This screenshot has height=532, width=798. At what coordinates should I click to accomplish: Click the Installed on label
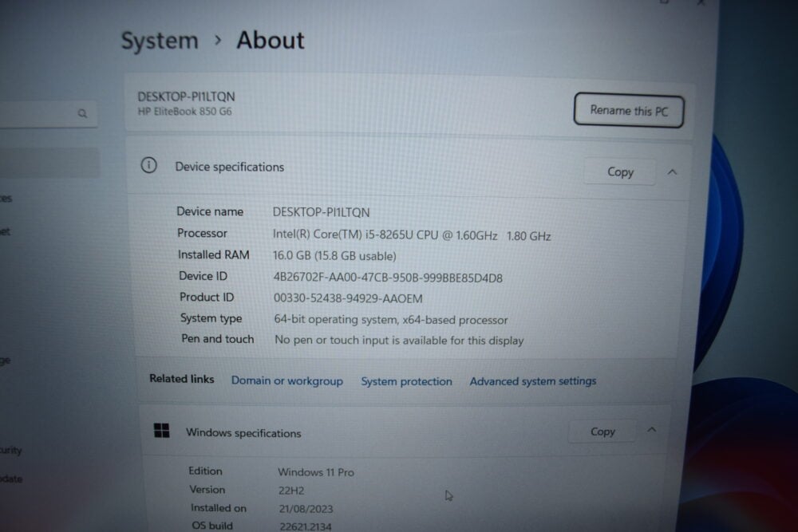click(219, 507)
